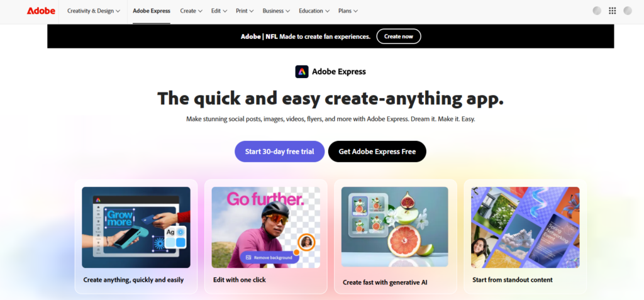644x300 pixels.
Task: Click Get Adobe Express Free button
Action: [377, 152]
